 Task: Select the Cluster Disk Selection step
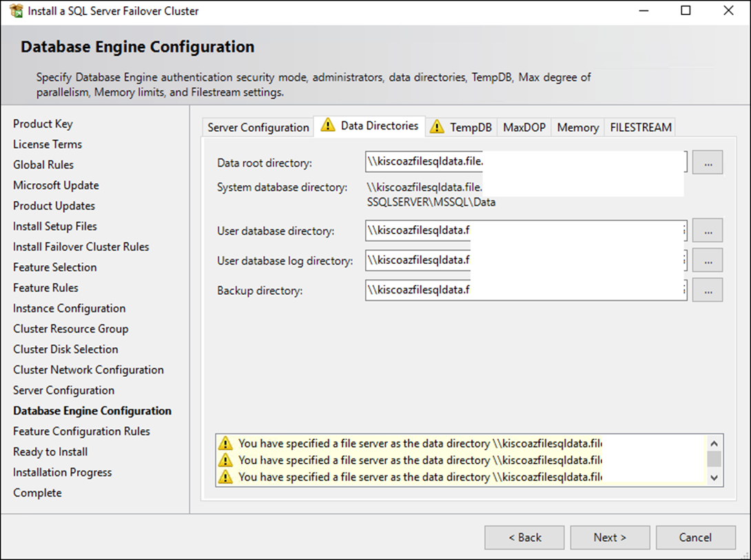point(65,349)
